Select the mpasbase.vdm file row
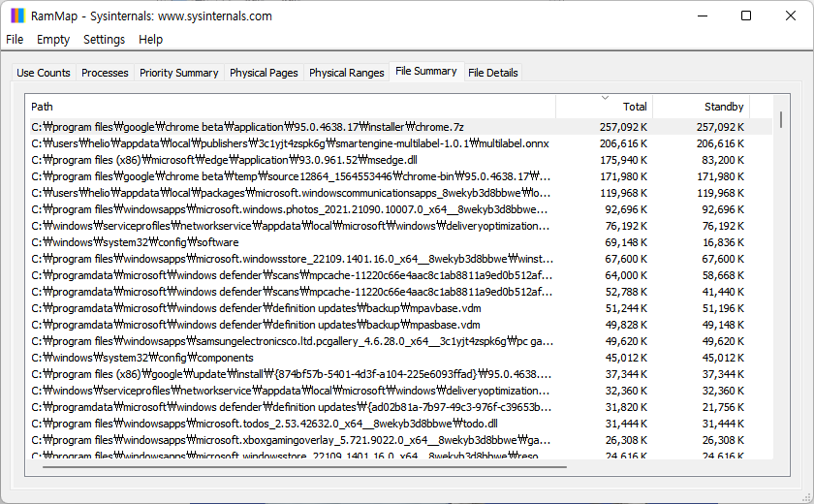 point(401,325)
